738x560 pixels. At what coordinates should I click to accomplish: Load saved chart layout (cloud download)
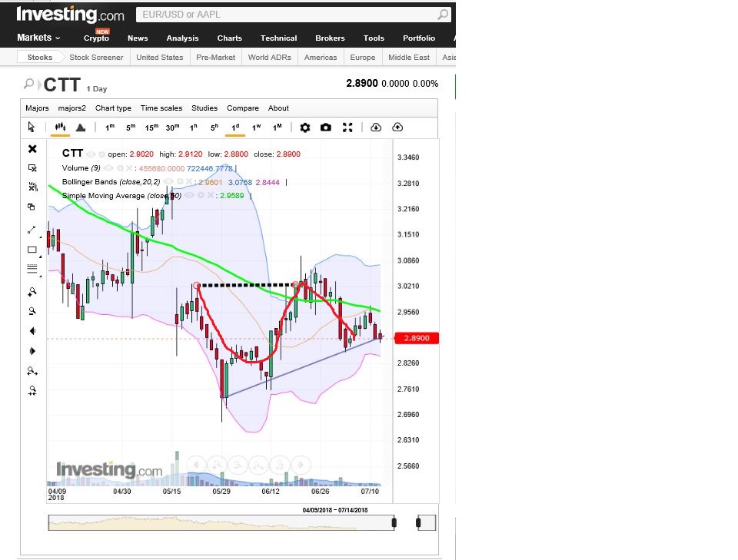[x=376, y=127]
